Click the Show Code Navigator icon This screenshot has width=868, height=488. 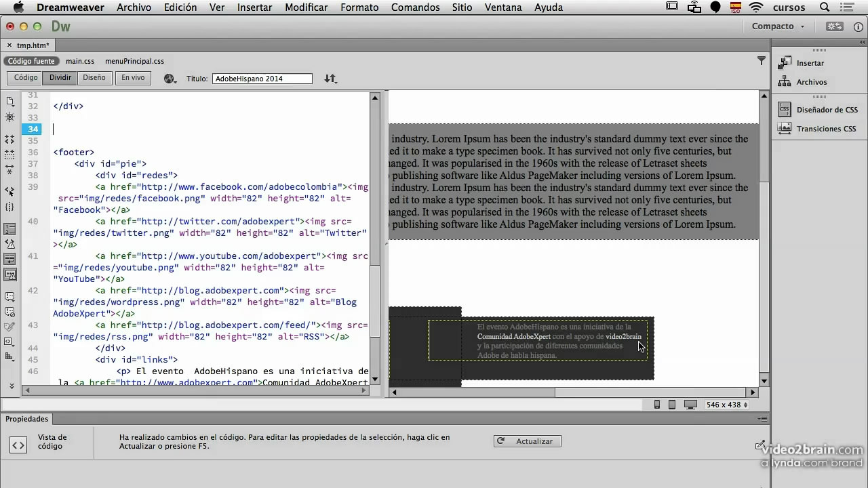click(x=10, y=117)
